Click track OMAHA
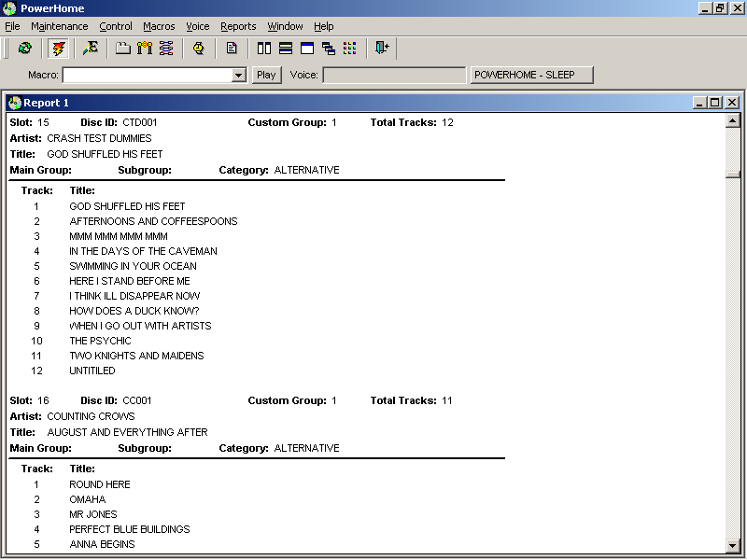 pyautogui.click(x=88, y=499)
